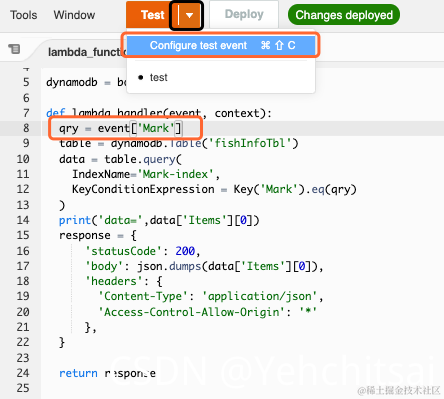Click gutter line number 14
Image resolution: width=444 pixels, height=399 pixels.
[x=23, y=220]
